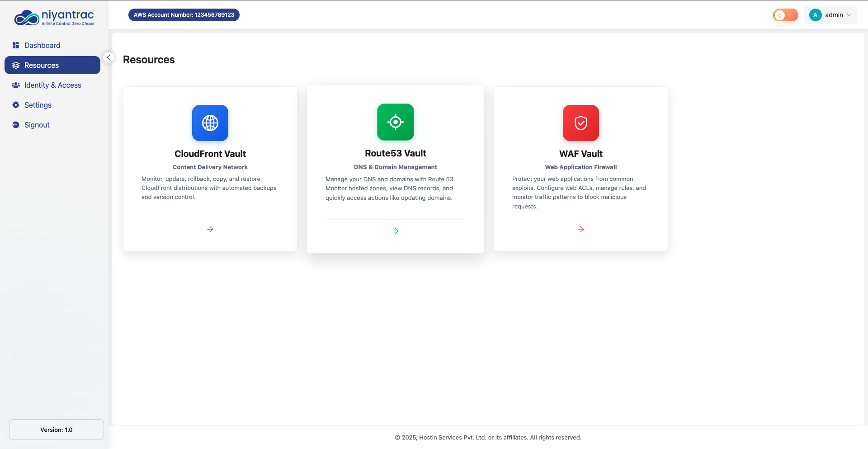
Task: Toggle the light/dark theme switch
Action: click(x=785, y=15)
